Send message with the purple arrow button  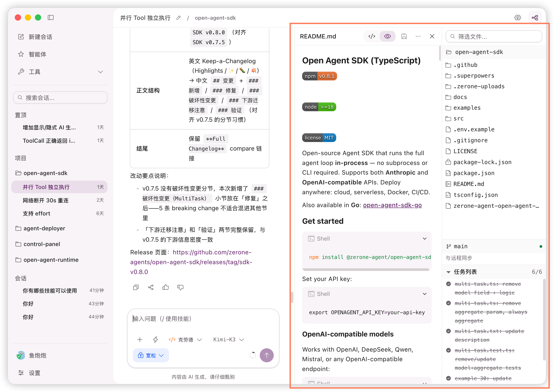point(267,355)
